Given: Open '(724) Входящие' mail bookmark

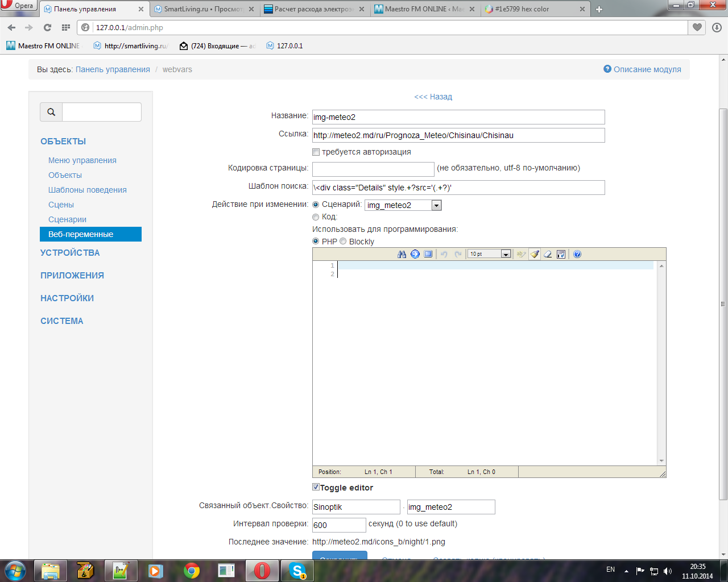Looking at the screenshot, I should pos(217,45).
